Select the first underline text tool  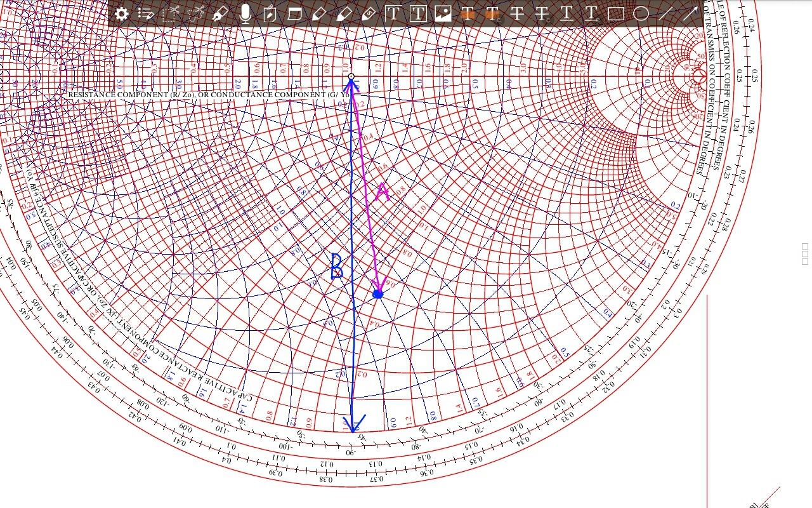pos(566,13)
